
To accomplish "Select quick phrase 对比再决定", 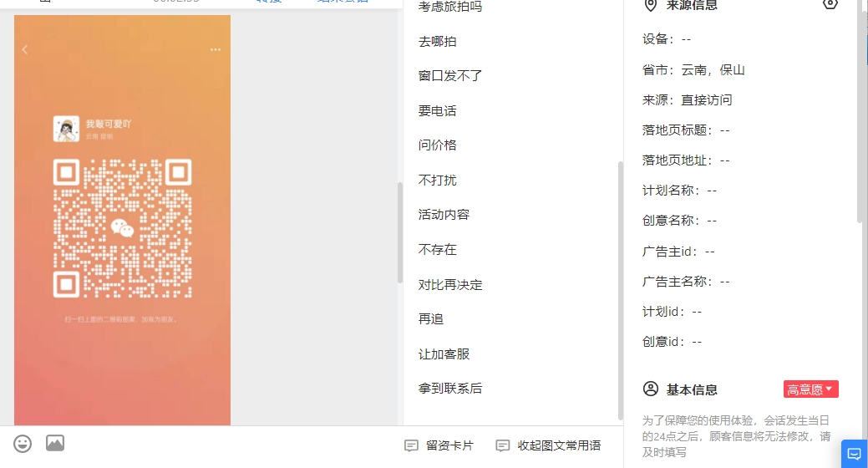I will click(450, 285).
